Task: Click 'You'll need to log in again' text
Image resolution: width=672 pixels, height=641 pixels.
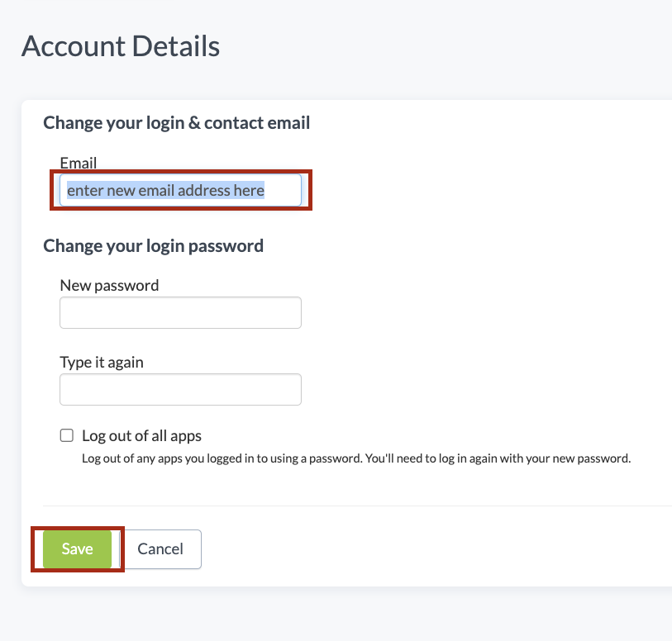Action: click(438, 458)
